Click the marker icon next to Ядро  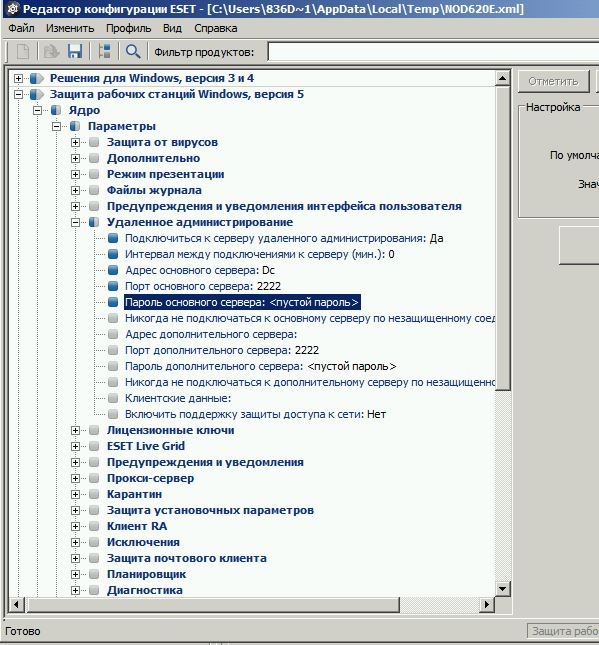coord(56,110)
